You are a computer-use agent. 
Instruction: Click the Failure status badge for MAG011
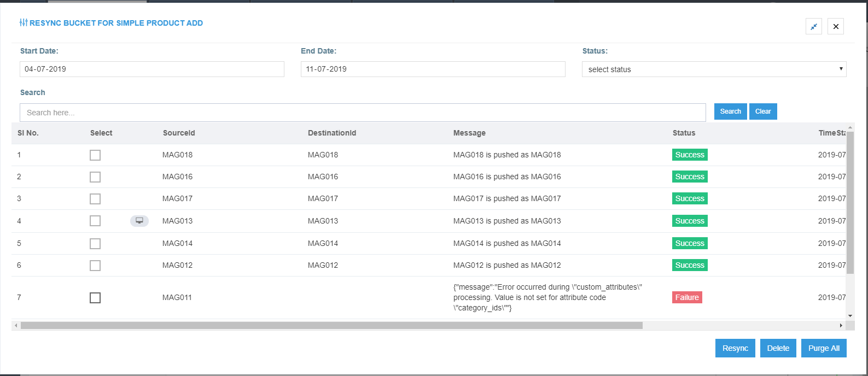tap(687, 297)
